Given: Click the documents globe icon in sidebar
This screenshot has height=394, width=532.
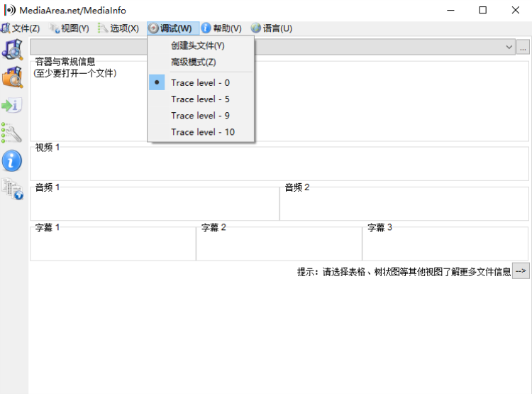Looking at the screenshot, I should pos(12,189).
